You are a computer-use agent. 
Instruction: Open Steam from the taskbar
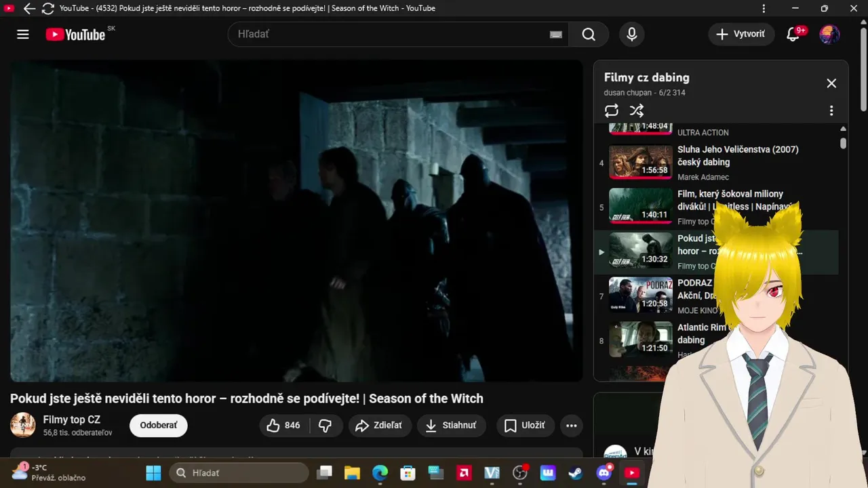(576, 473)
